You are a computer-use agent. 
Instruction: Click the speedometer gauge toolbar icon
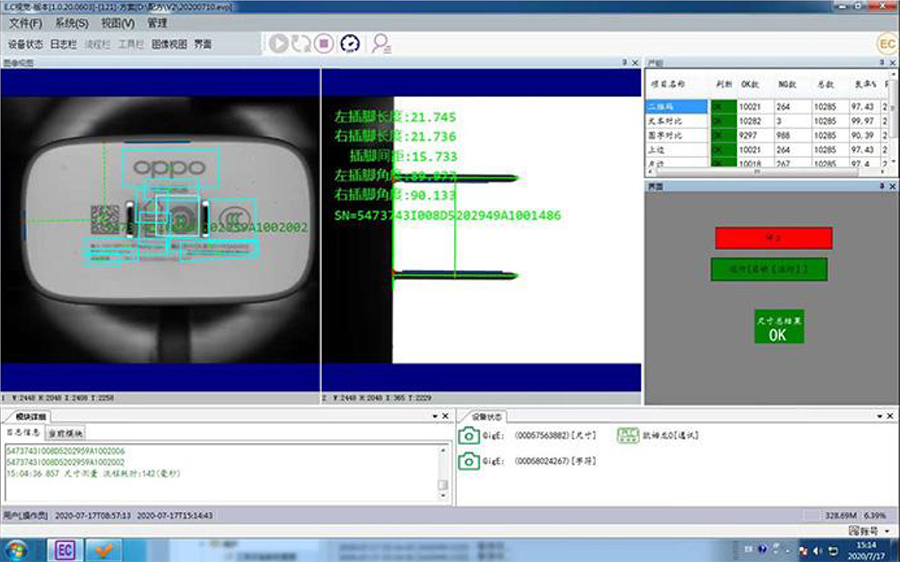pos(350,44)
